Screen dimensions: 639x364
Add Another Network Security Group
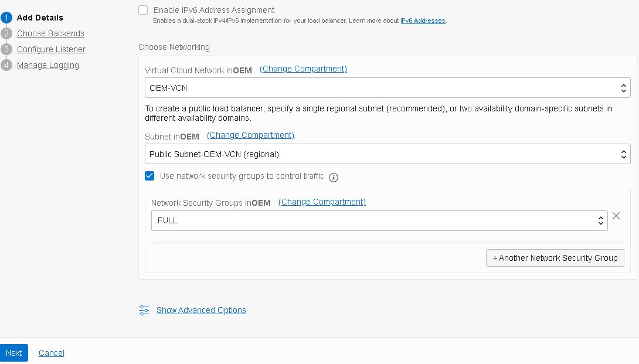point(555,258)
